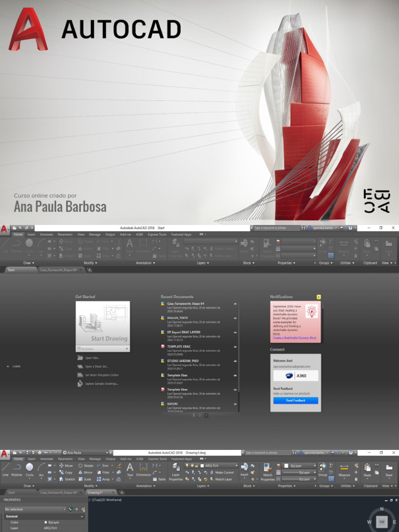Click the ByLayer color swatch in Properties

tap(46, 522)
